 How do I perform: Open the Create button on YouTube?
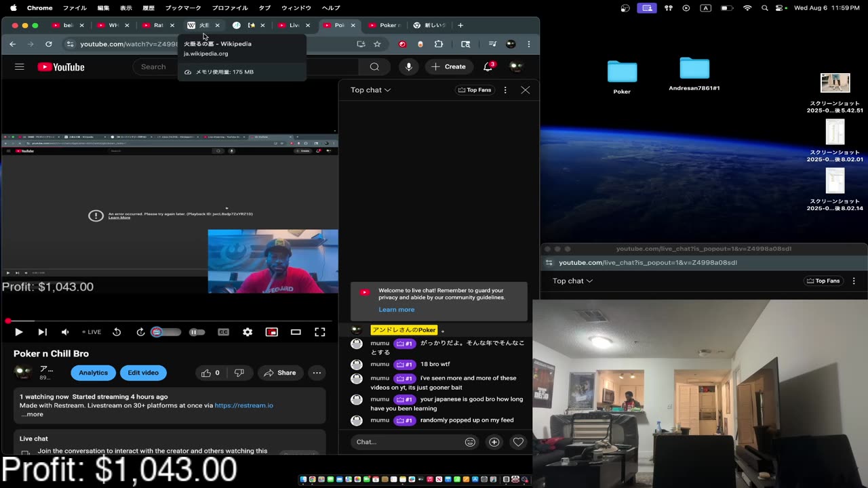[449, 66]
